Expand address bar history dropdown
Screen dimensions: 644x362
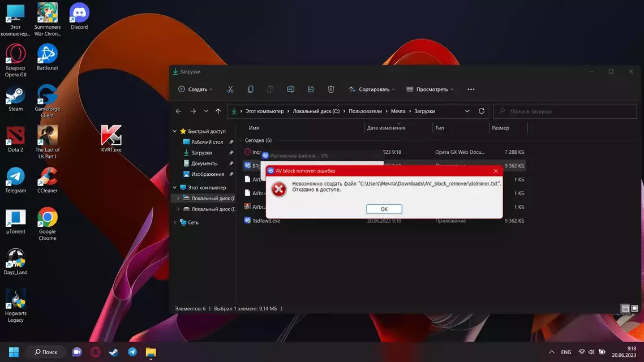click(x=467, y=111)
